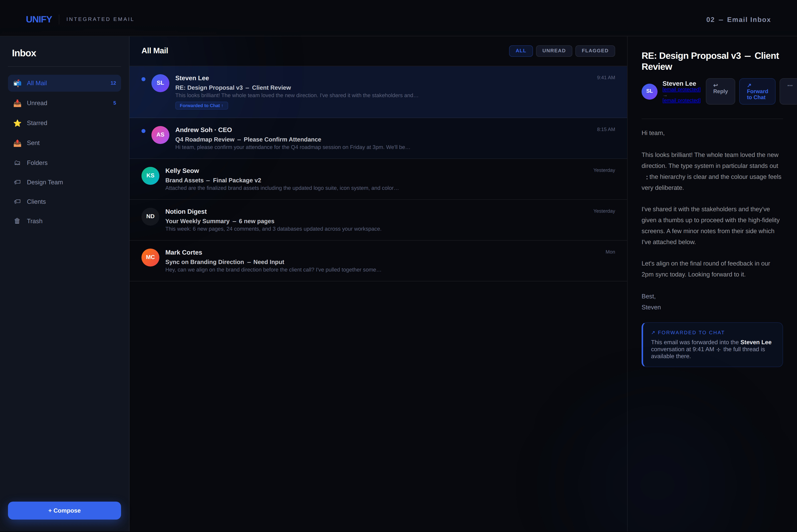Click the All Mail count badge 12
The image size is (797, 532).
(x=113, y=83)
